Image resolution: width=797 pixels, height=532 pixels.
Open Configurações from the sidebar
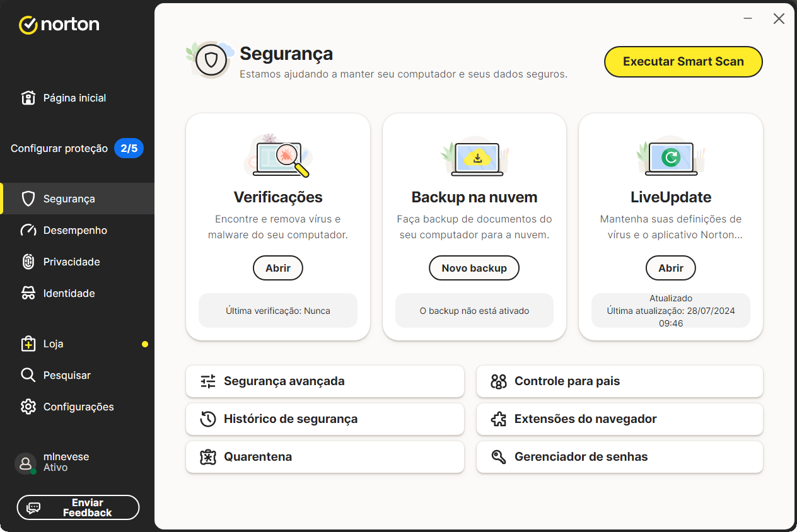click(77, 407)
